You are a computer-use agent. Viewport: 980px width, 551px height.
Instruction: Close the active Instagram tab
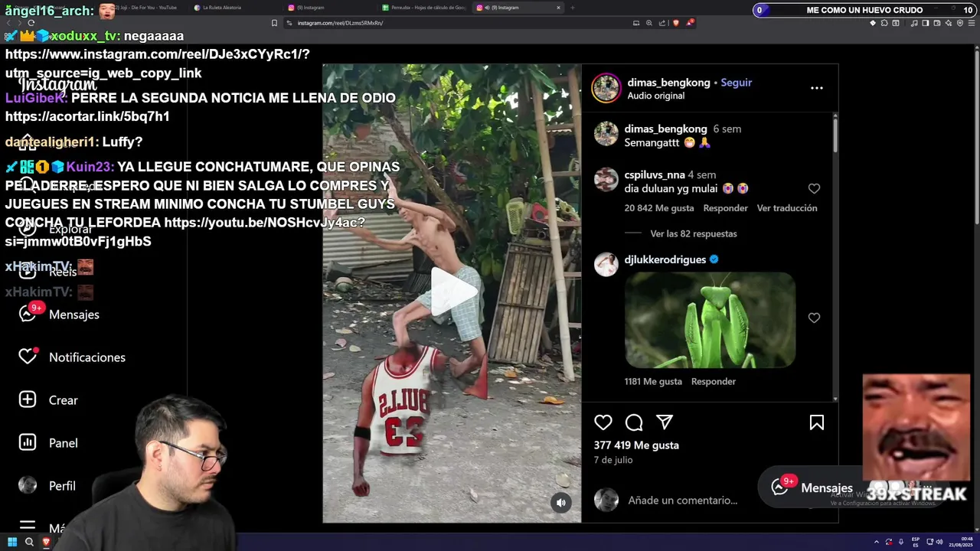558,8
